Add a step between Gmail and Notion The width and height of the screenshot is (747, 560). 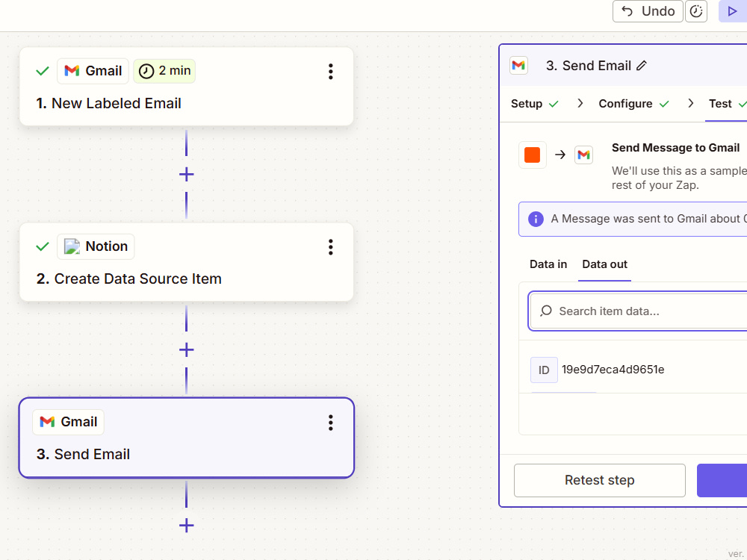click(x=186, y=174)
